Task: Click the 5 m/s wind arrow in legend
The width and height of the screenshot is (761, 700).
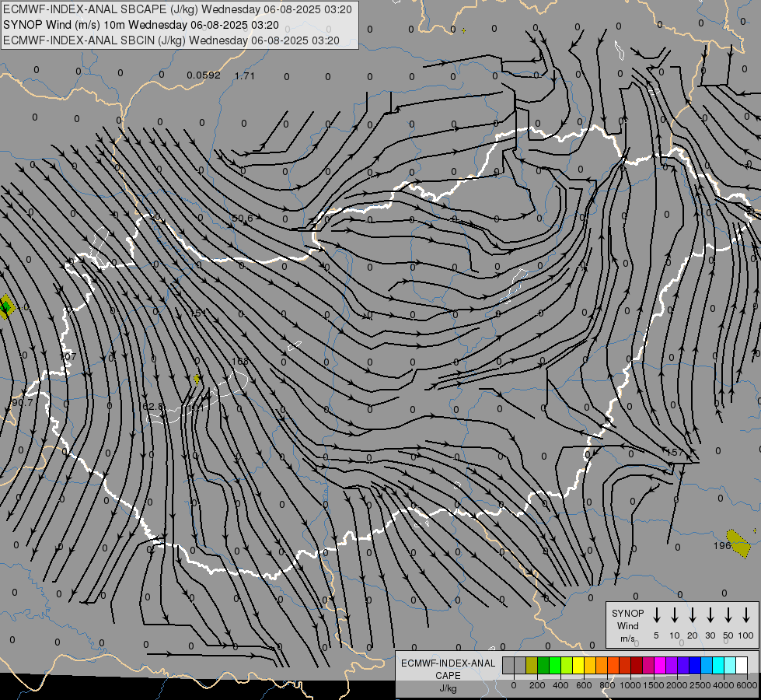Action: tap(656, 615)
